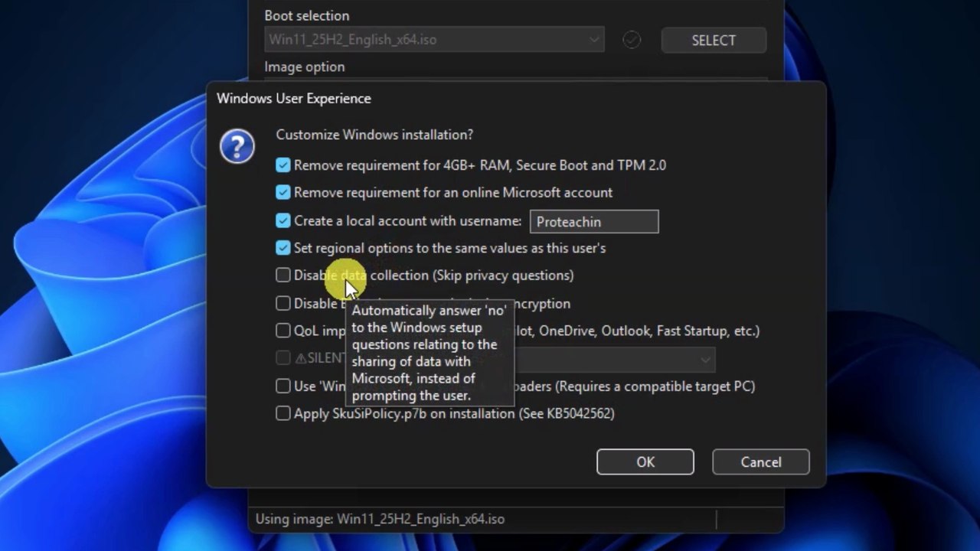Screen dimensions: 980x551
Task: Click the question mark icon in dialog
Action: coord(237,145)
